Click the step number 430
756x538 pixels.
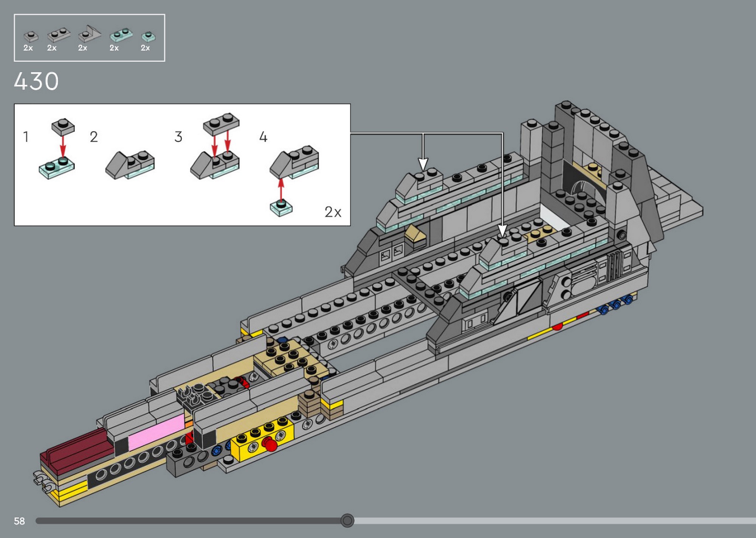click(x=36, y=81)
